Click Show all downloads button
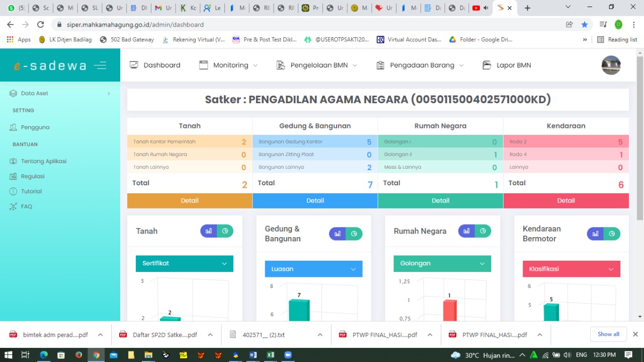This screenshot has height=362, width=644. coord(608,334)
